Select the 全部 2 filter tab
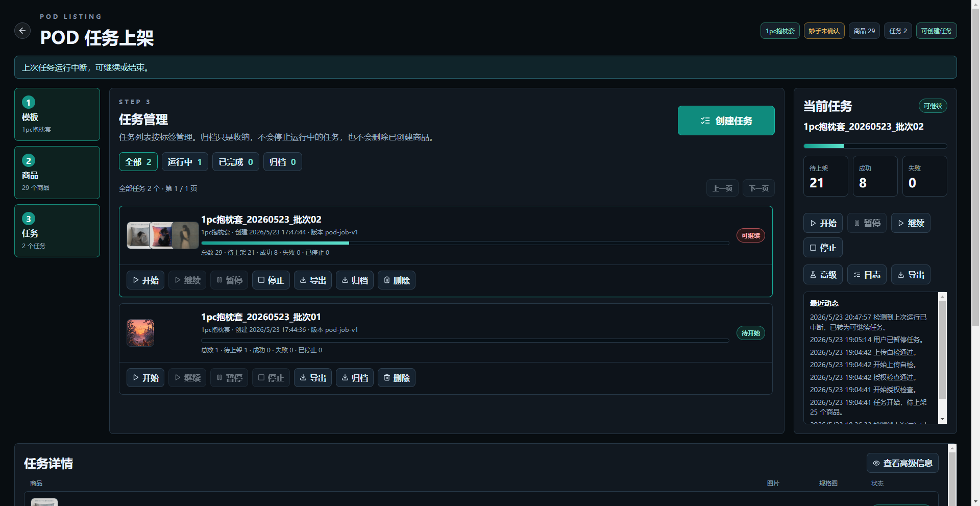 pyautogui.click(x=138, y=162)
